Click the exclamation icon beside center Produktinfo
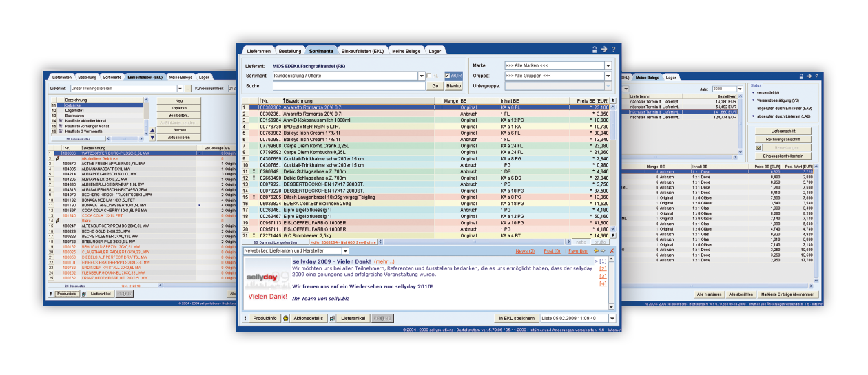The width and height of the screenshot is (868, 375). (246, 319)
